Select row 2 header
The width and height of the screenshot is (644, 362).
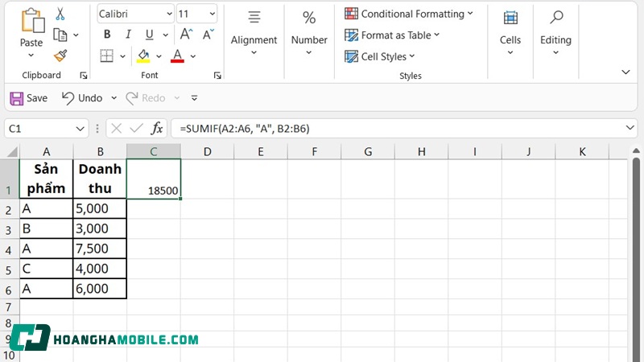(x=9, y=209)
